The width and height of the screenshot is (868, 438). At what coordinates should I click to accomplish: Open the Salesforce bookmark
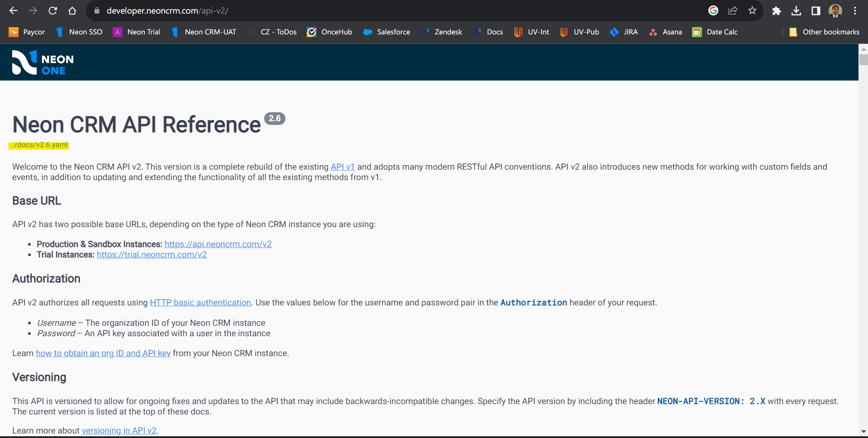click(387, 32)
